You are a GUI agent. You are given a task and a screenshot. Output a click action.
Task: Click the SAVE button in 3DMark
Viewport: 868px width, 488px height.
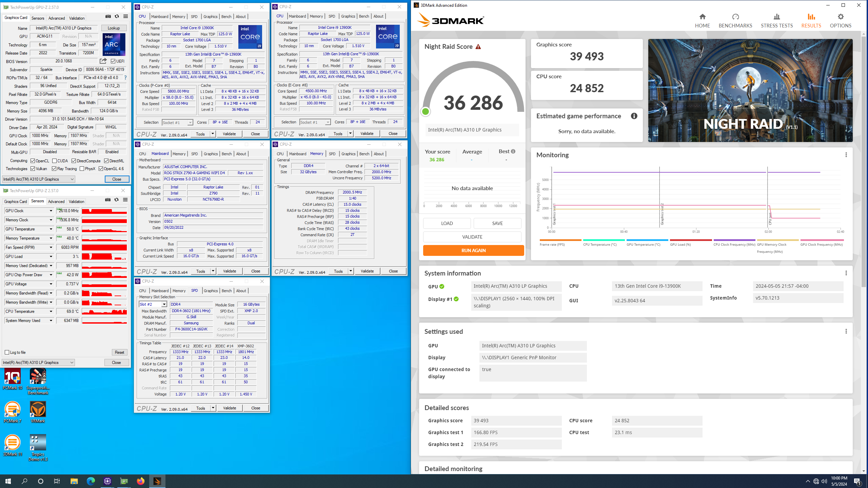(x=497, y=223)
